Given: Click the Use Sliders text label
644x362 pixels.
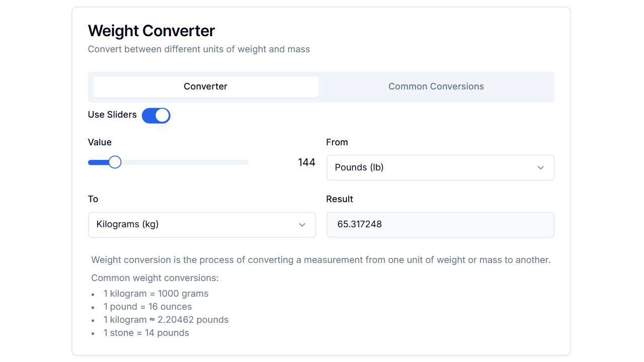Looking at the screenshot, I should coord(112,115).
